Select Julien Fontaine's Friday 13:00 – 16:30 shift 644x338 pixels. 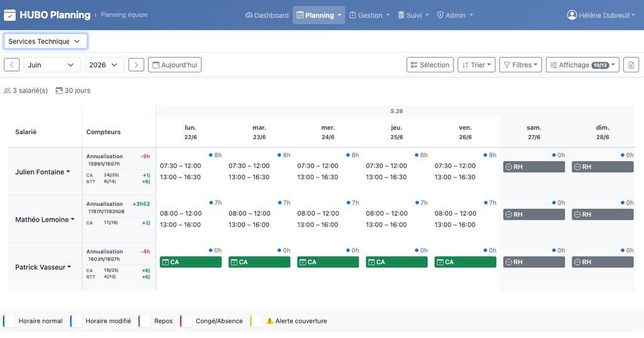tap(455, 177)
